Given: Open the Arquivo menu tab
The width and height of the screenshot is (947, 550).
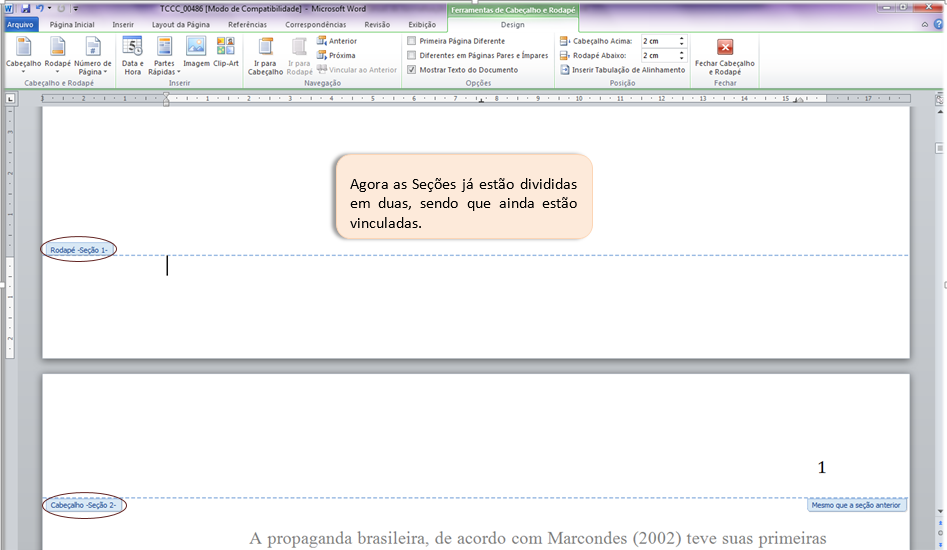Looking at the screenshot, I should click(20, 24).
